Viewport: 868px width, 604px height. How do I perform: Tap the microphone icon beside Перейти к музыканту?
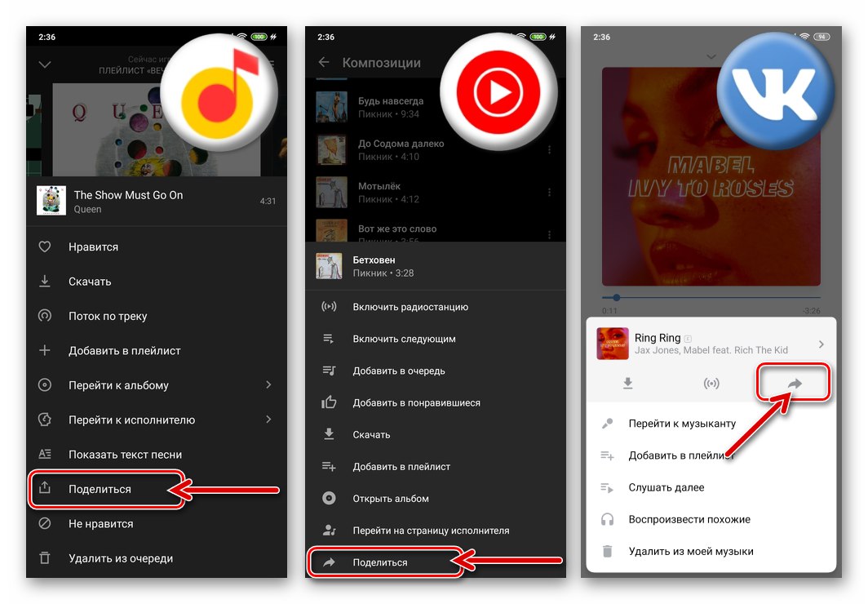(x=607, y=424)
